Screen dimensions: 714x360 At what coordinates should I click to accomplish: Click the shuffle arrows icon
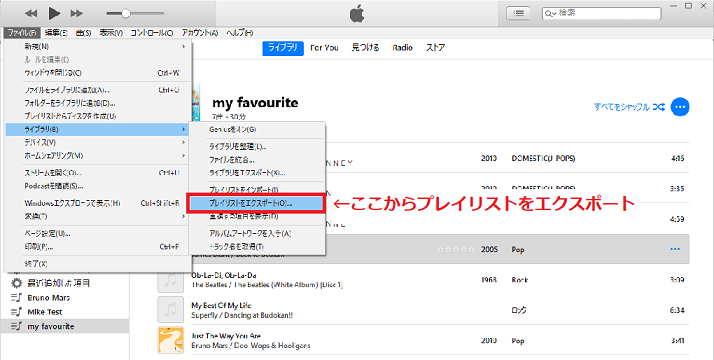[658, 107]
